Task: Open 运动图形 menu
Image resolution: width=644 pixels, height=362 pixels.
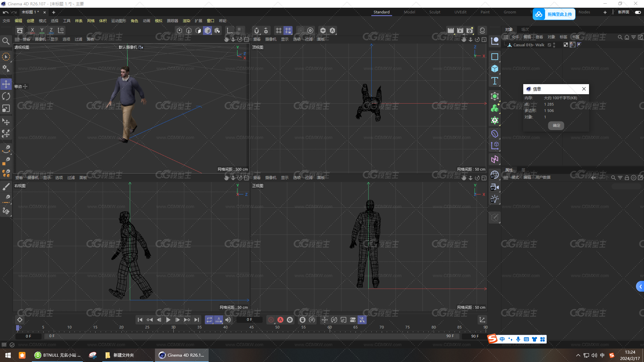Action: pos(119,21)
